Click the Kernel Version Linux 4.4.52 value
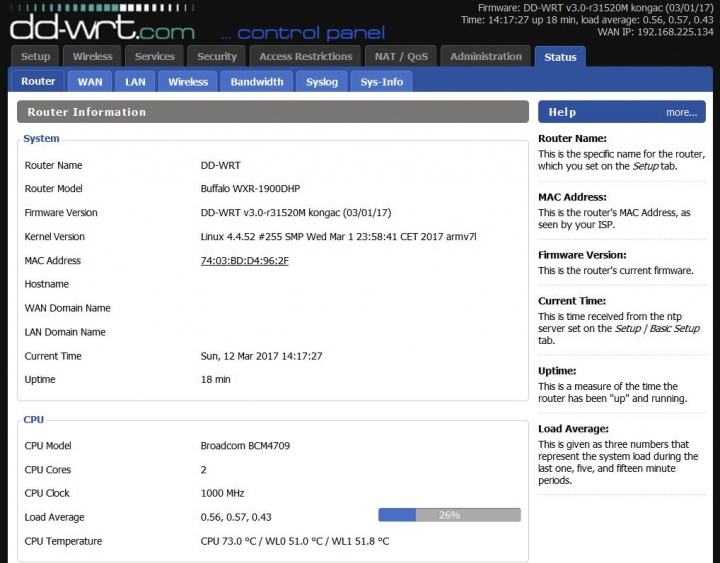 coord(338,237)
